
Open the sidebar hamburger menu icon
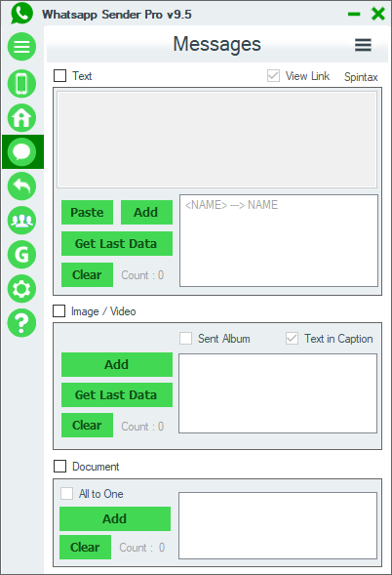(21, 47)
